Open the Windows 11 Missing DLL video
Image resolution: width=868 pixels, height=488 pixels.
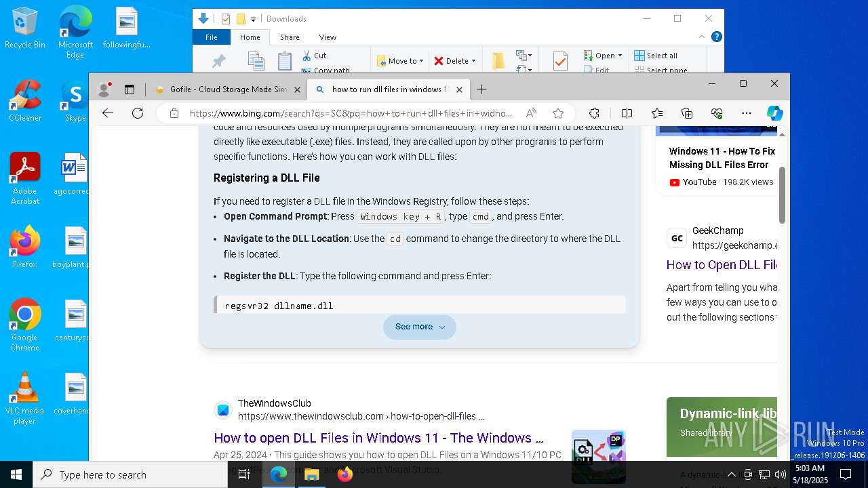722,158
